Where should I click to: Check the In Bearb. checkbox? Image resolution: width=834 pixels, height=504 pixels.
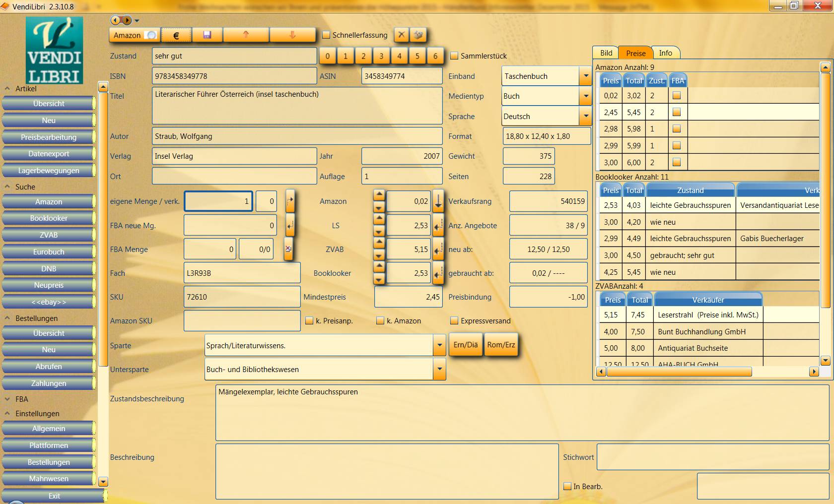pos(567,487)
